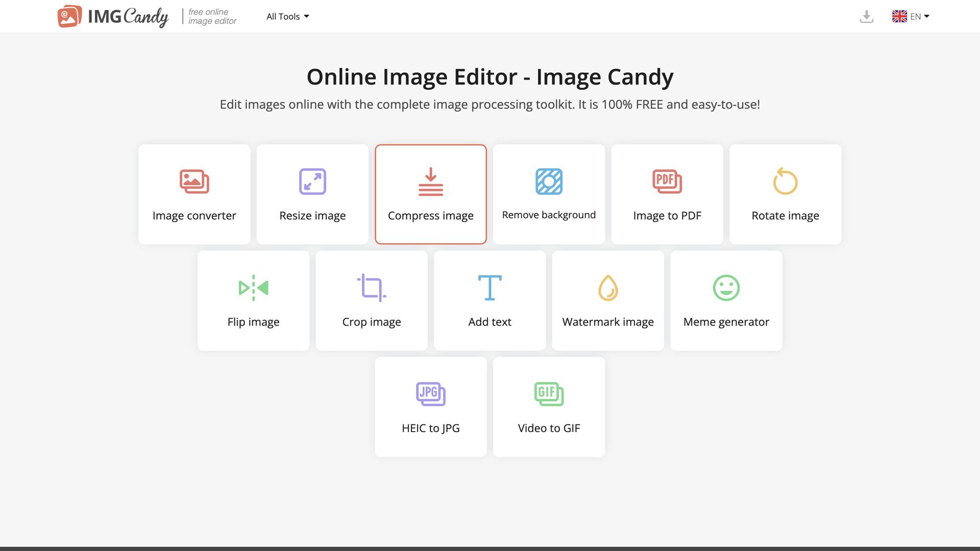The image size is (980, 551).
Task: Click the Compress image download-style icon
Action: 430,181
